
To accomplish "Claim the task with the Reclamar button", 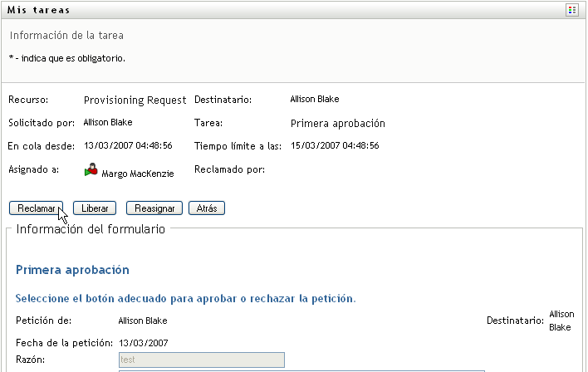I will coord(36,208).
